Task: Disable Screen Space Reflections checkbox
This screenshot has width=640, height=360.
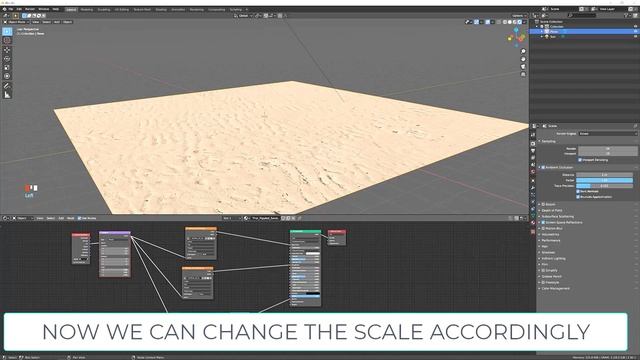Action: [x=543, y=222]
